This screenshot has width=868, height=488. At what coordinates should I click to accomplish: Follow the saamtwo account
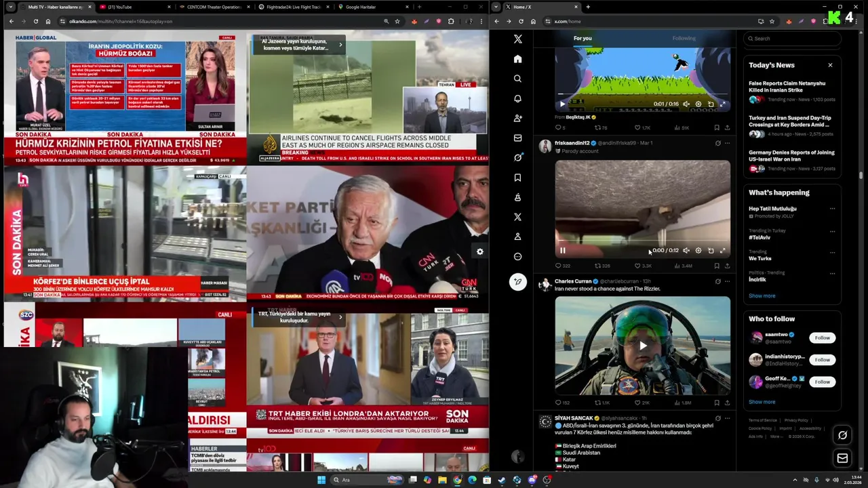pyautogui.click(x=822, y=338)
